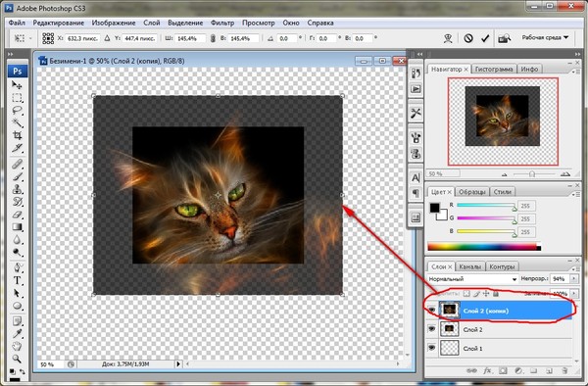Cancel the transform with the circle-slash icon

point(468,38)
